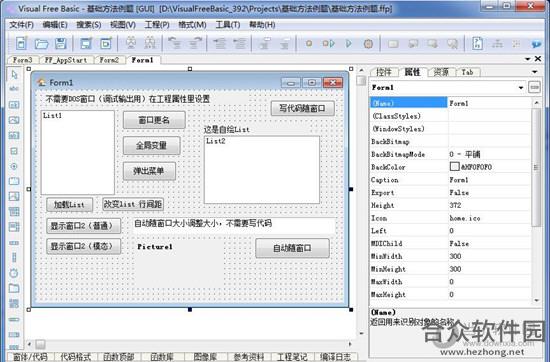Switch to the 参考资料 bottom tab

[x=248, y=357]
